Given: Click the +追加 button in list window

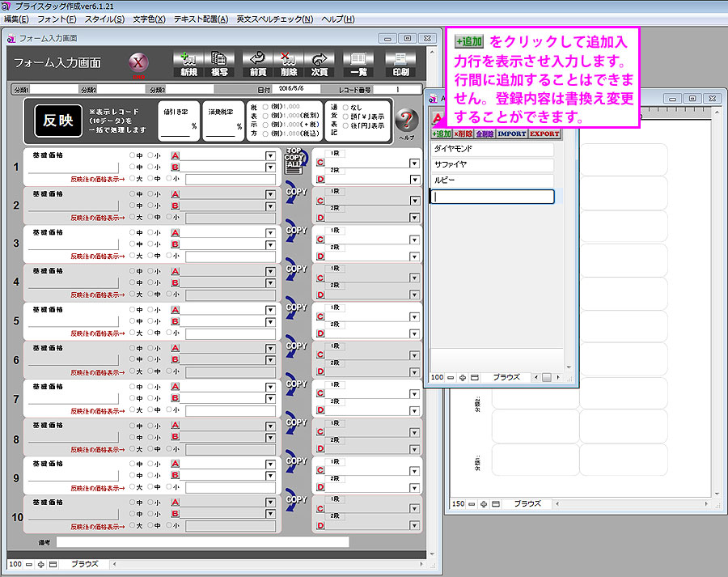Looking at the screenshot, I should (x=441, y=134).
